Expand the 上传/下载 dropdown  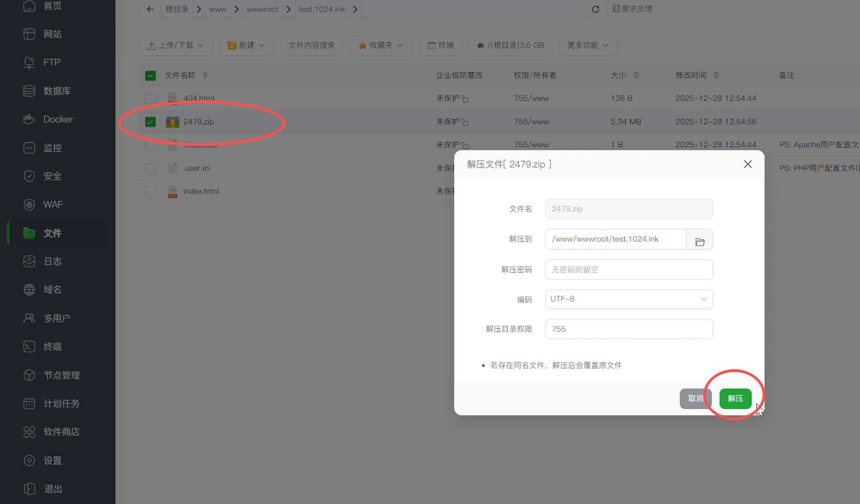[176, 45]
